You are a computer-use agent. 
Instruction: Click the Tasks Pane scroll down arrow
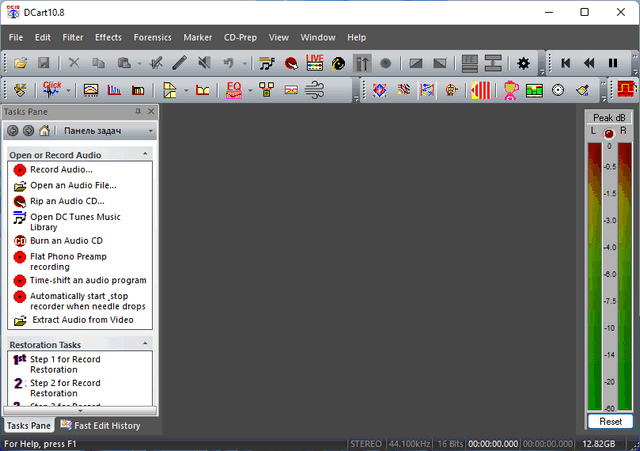tap(80, 411)
